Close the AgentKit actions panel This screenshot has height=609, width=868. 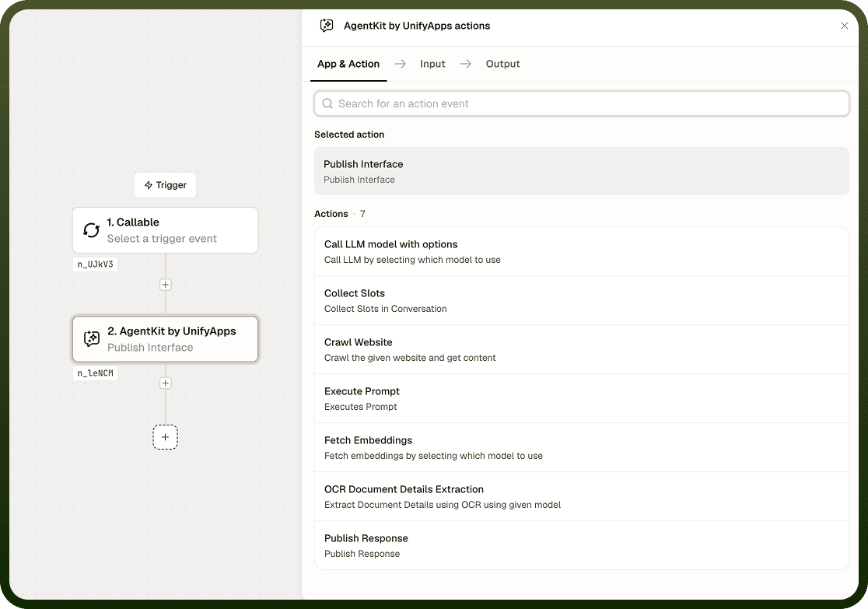pyautogui.click(x=844, y=26)
